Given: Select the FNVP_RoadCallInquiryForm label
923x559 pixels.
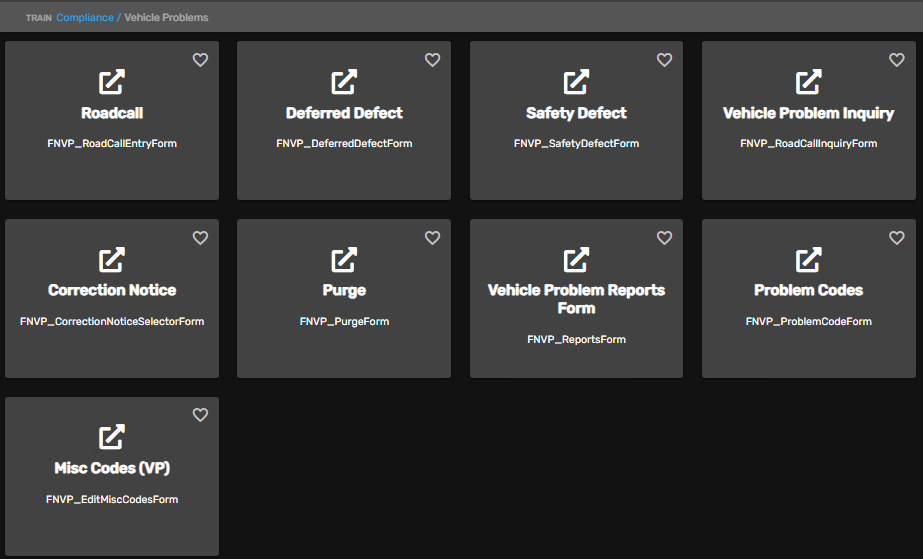Looking at the screenshot, I should pyautogui.click(x=808, y=144).
